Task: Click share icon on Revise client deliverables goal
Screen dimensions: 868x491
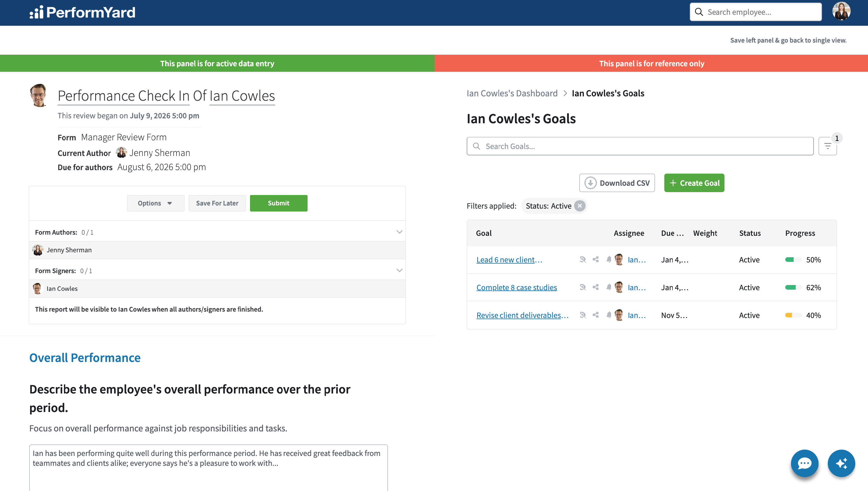Action: (x=595, y=315)
